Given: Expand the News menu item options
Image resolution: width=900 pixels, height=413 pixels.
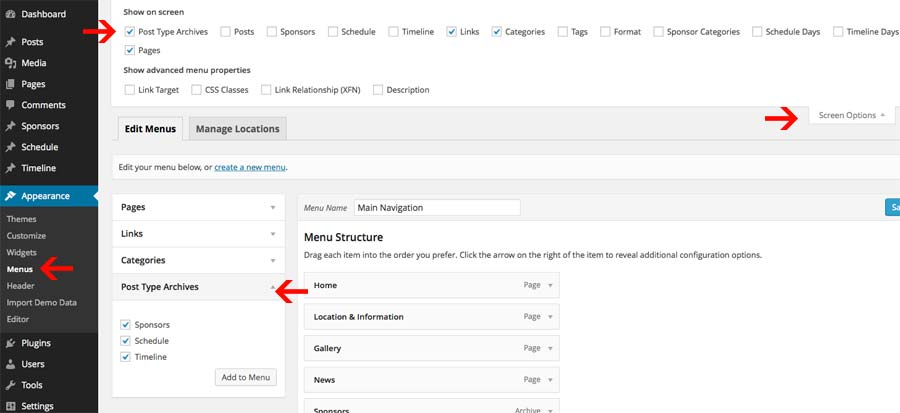Looking at the screenshot, I should (550, 380).
